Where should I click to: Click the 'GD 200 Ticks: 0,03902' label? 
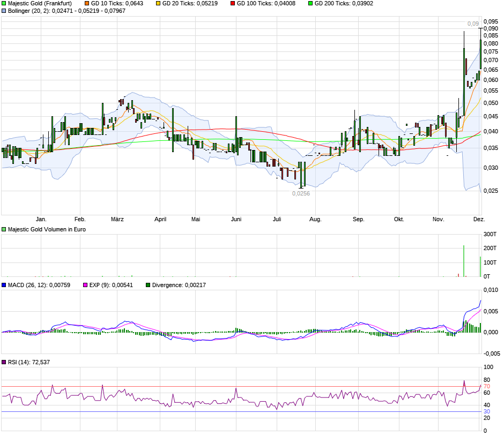344,4
